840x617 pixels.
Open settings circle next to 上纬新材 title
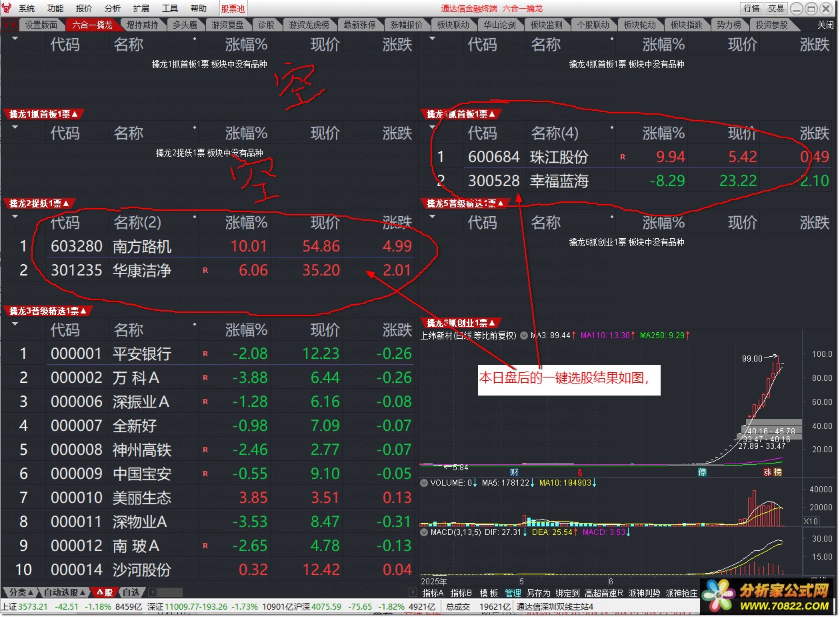coord(524,336)
